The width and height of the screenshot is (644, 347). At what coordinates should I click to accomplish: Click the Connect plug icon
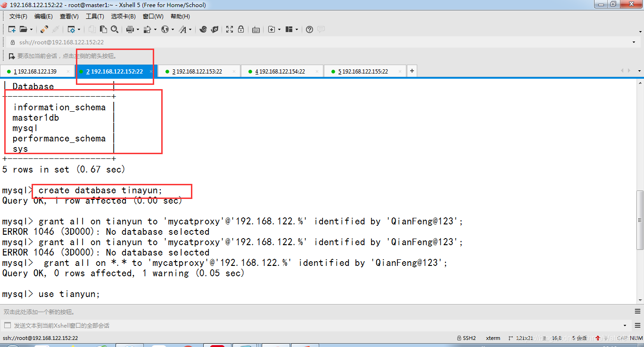coord(44,29)
